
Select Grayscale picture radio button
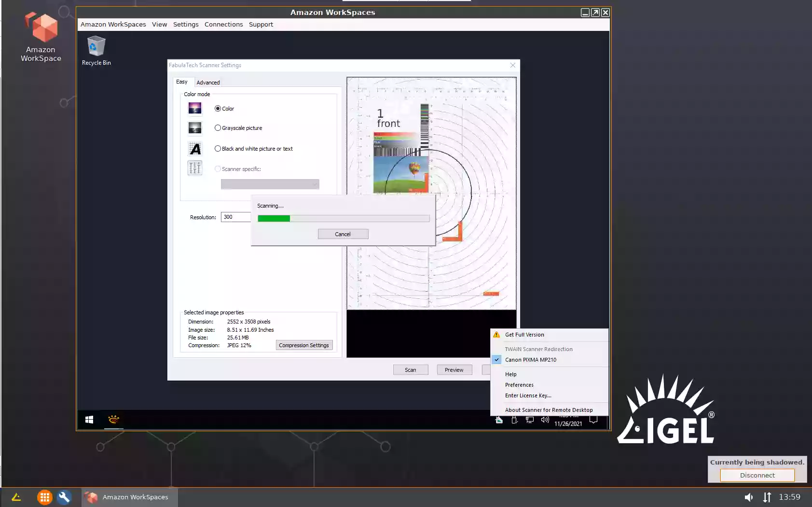click(x=218, y=128)
